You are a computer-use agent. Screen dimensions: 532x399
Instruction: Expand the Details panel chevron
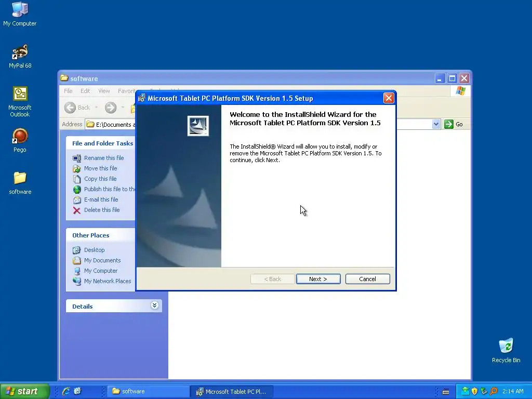[154, 305]
